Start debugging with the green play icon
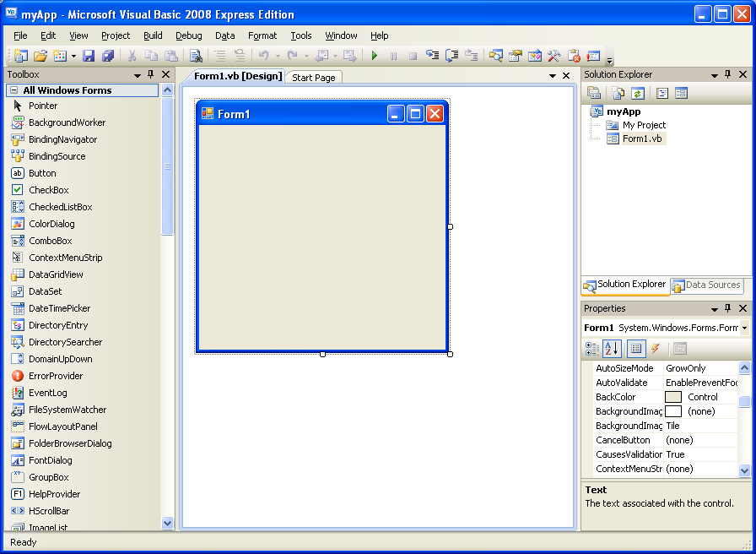 coord(374,56)
